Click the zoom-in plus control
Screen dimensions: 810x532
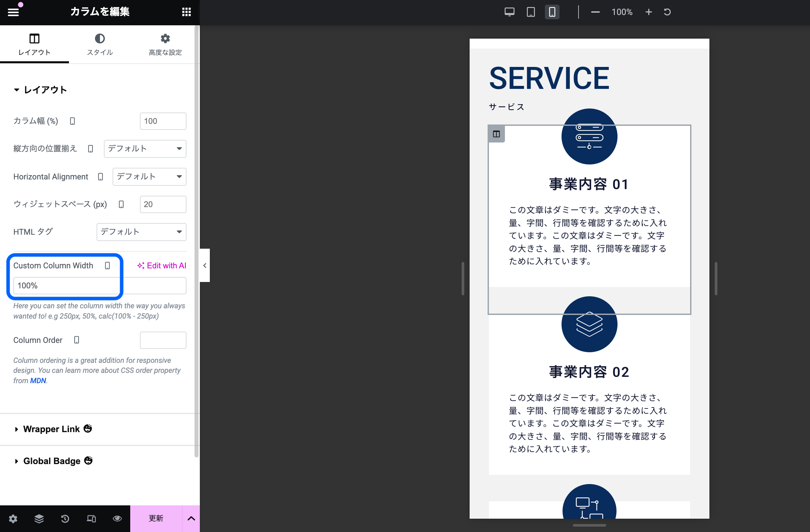coord(649,12)
